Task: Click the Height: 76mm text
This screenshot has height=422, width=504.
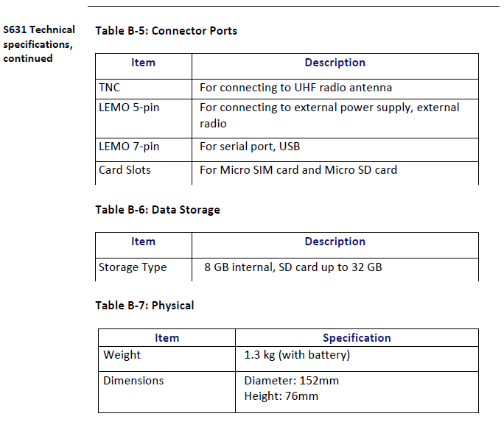Action: tap(281, 396)
